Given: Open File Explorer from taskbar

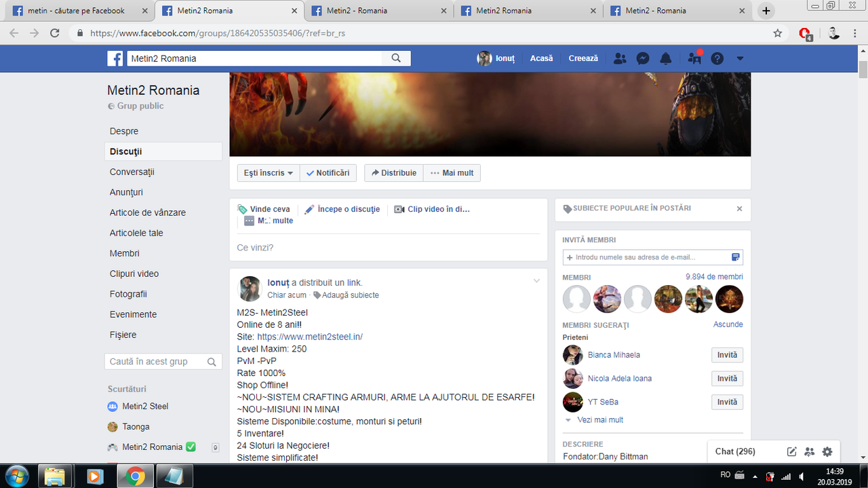Looking at the screenshot, I should [x=56, y=476].
